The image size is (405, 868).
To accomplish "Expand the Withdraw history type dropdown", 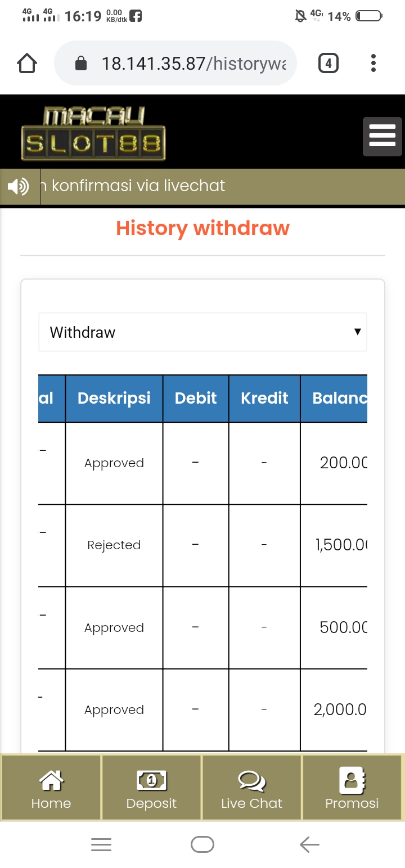I will [x=202, y=332].
